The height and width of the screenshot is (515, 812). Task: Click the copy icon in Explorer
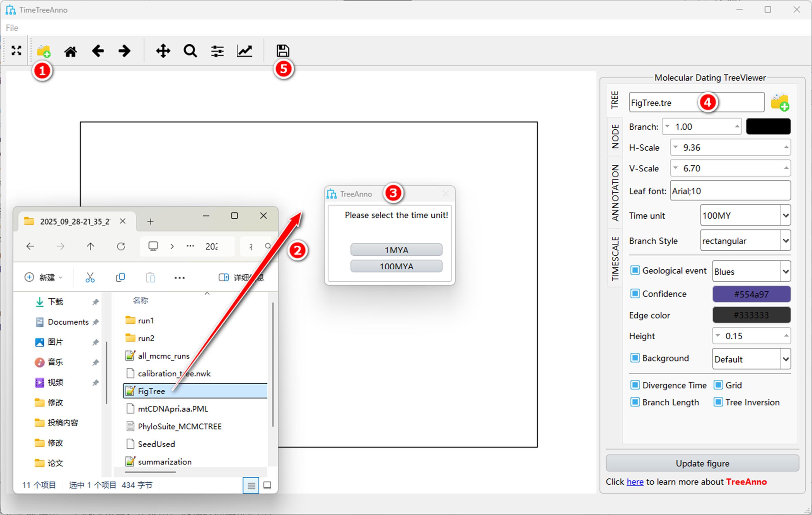(x=120, y=277)
